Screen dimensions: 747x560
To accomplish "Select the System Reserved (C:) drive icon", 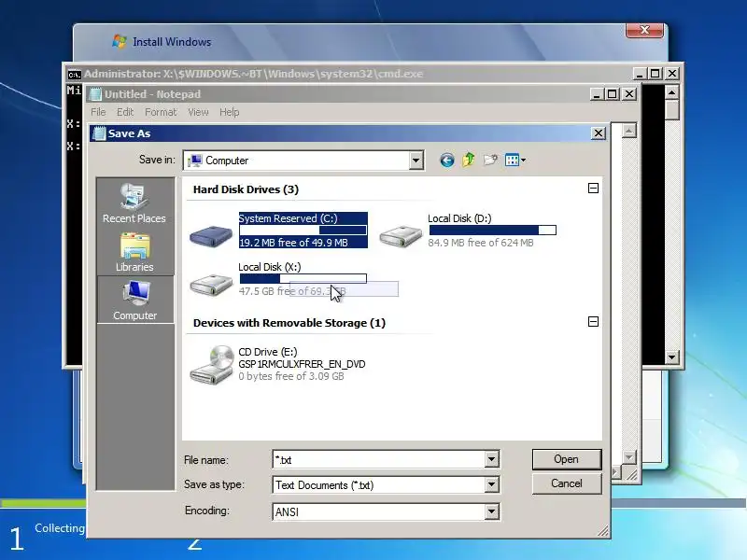I will 211,235.
